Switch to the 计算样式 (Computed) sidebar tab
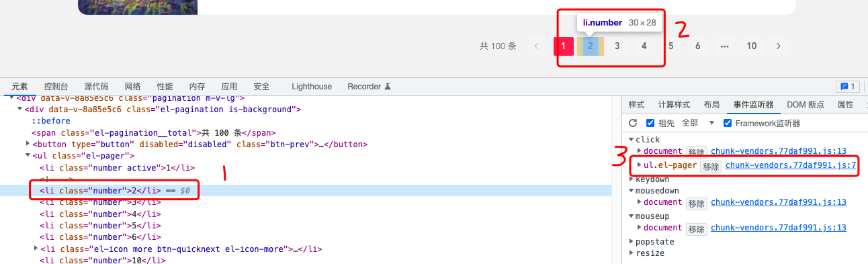The width and height of the screenshot is (868, 264). [674, 105]
